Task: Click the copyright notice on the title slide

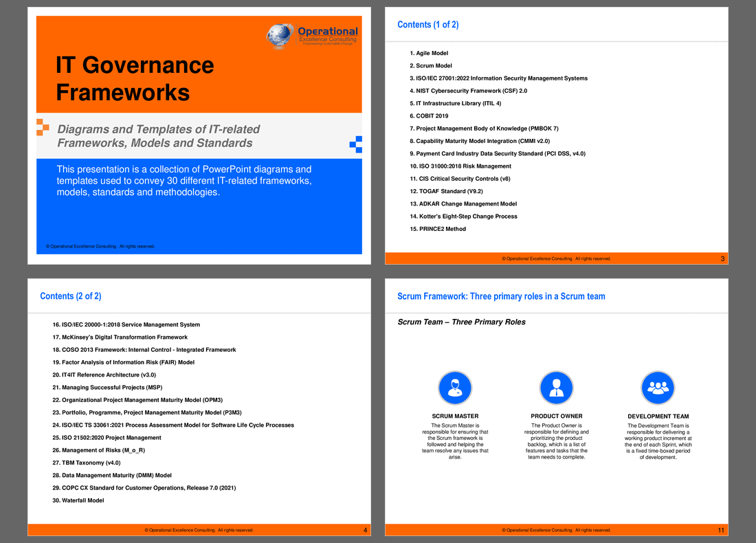Action: [x=100, y=247]
